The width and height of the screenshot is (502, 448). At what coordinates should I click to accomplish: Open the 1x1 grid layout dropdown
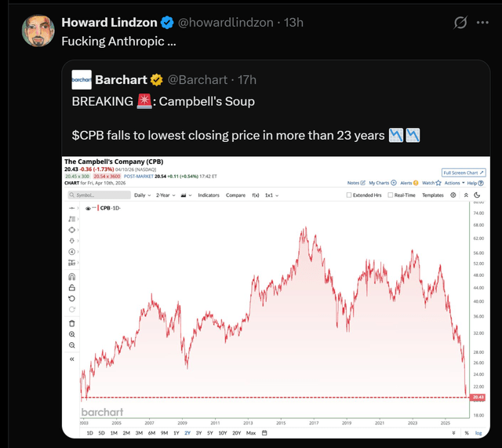pyautogui.click(x=271, y=195)
